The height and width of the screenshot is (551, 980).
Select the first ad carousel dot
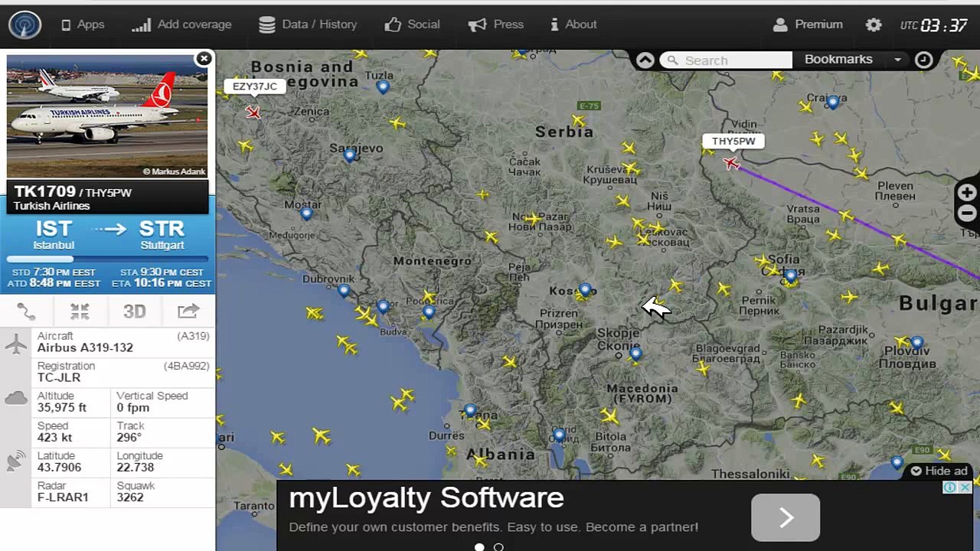pos(479,546)
